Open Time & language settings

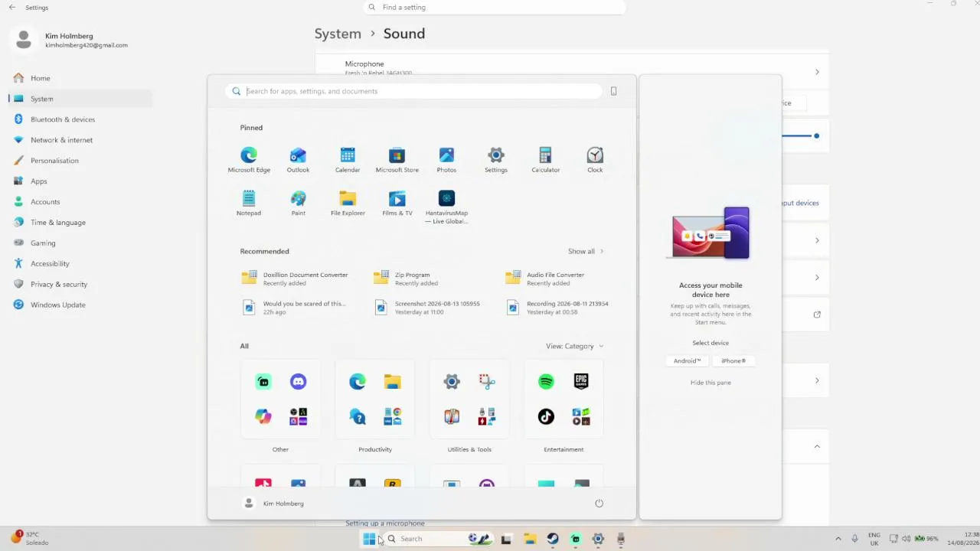(x=80, y=223)
